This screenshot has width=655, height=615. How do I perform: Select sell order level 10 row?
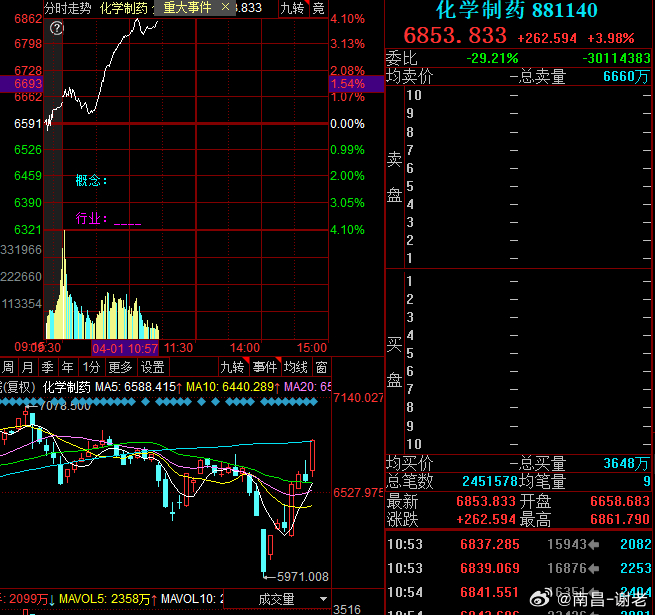click(528, 95)
